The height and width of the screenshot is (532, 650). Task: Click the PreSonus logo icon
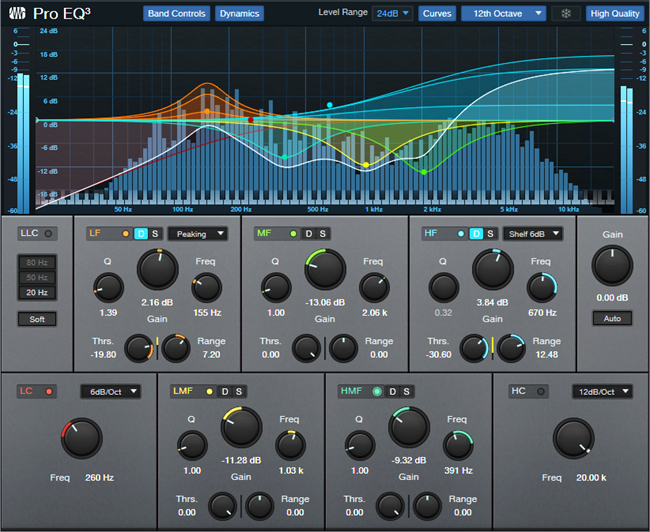pyautogui.click(x=17, y=13)
